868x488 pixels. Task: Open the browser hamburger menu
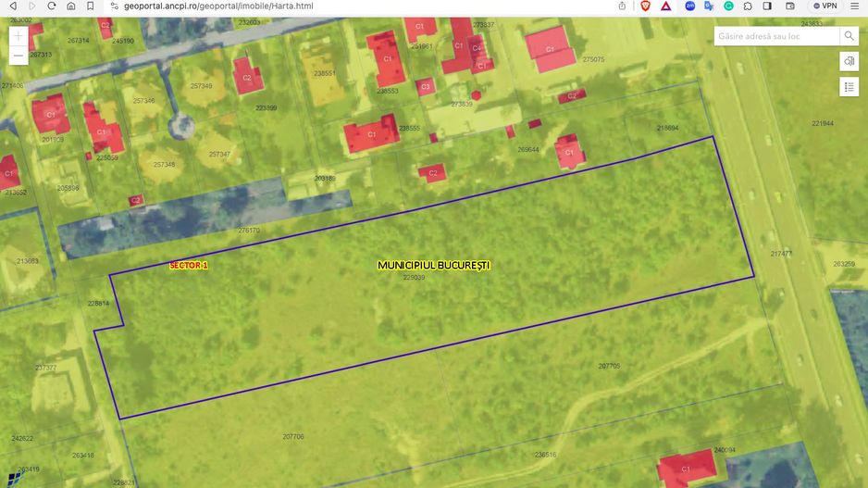pyautogui.click(x=854, y=6)
